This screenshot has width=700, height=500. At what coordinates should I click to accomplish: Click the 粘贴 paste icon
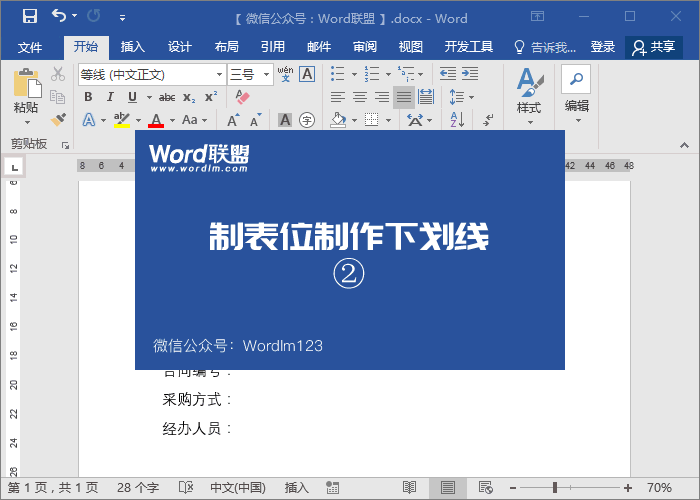[x=26, y=83]
